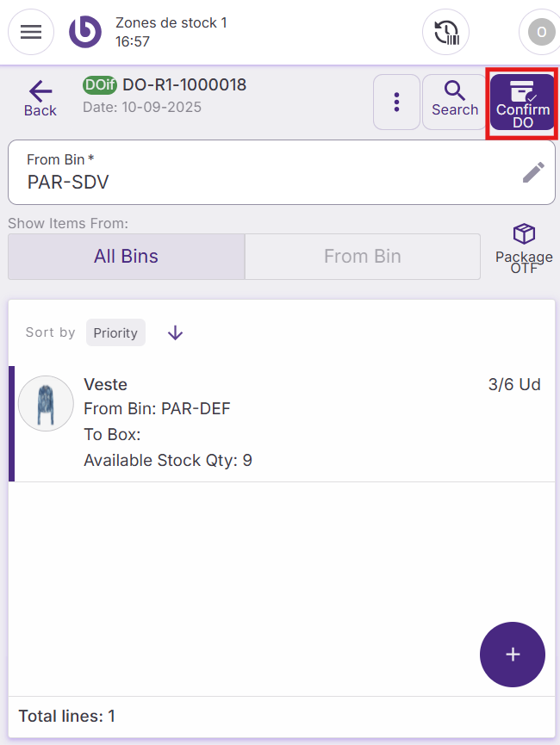Select the All Bins filter
This screenshot has width=560, height=745.
(126, 256)
